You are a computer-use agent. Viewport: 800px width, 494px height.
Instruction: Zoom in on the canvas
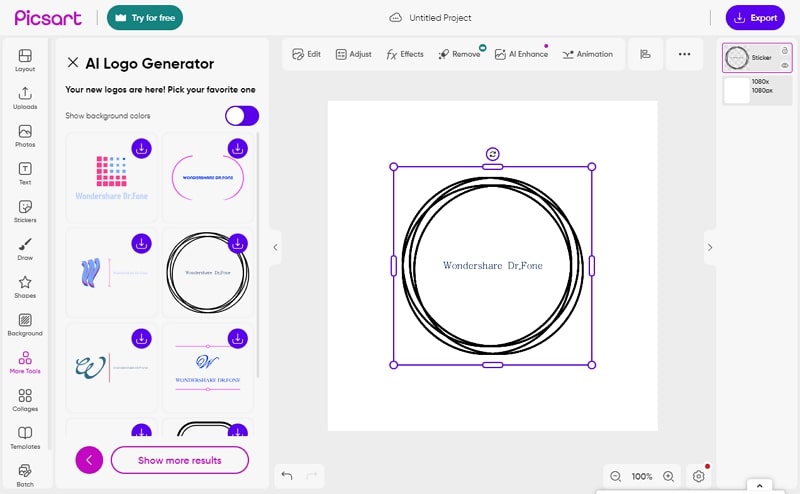pyautogui.click(x=668, y=476)
